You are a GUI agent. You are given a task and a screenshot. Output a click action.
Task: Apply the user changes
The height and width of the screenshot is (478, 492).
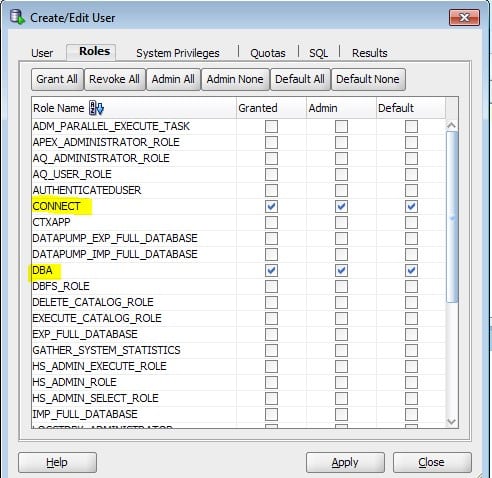pos(345,462)
